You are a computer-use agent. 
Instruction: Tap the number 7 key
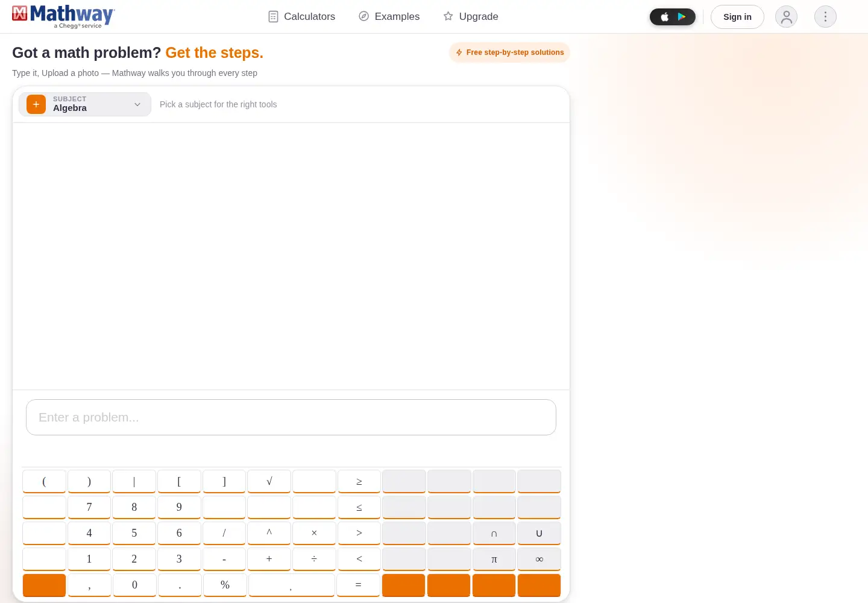89,507
